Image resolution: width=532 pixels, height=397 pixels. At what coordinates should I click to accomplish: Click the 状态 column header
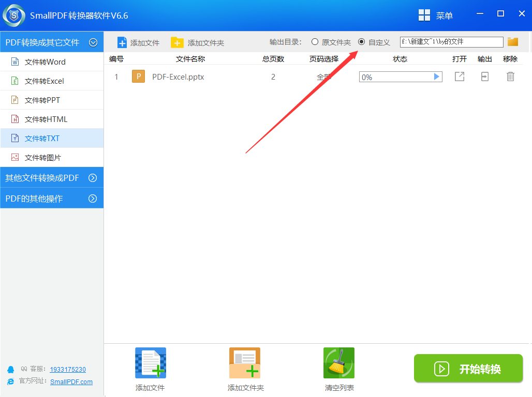click(400, 59)
